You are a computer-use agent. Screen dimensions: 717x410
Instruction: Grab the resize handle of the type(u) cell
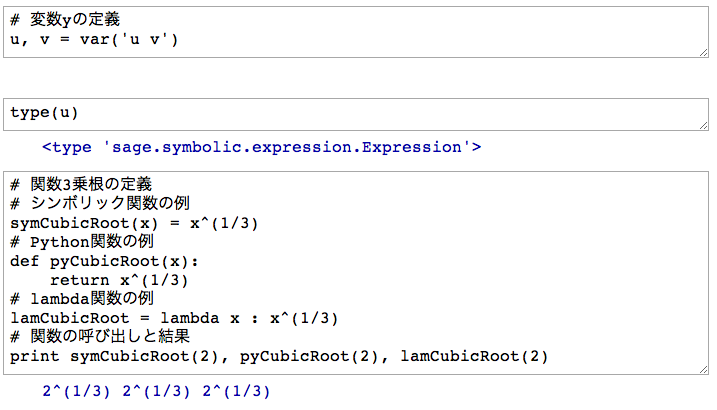[x=704, y=126]
